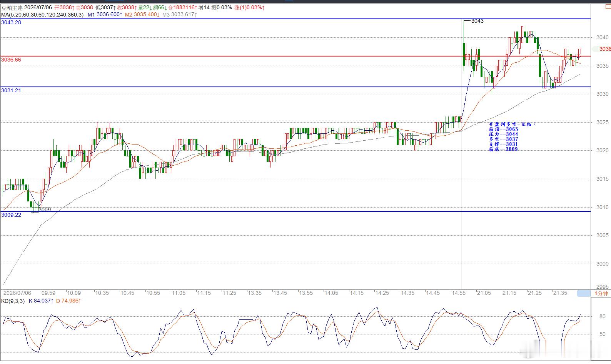
Task: Click the blue scroll handle on time axis
Action: (x=584, y=293)
